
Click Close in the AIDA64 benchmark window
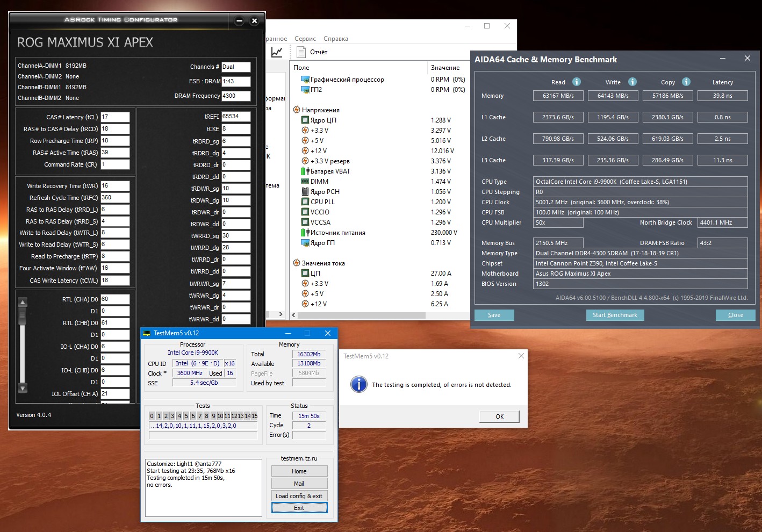coord(736,315)
